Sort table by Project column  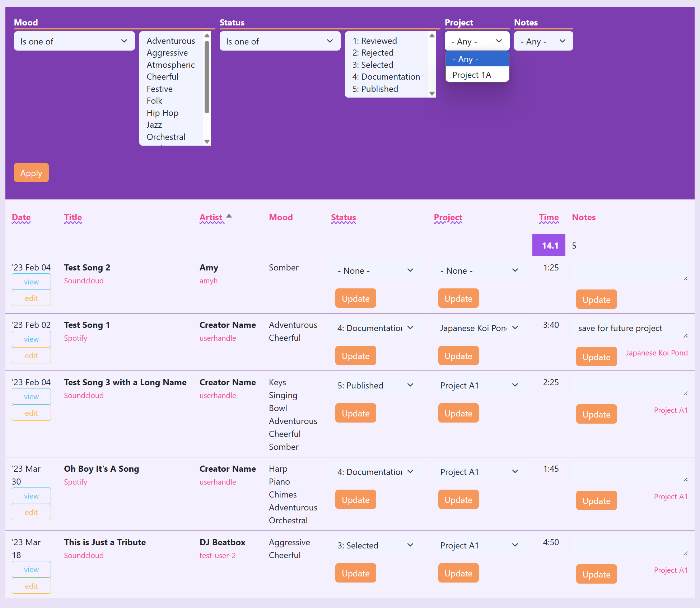pyautogui.click(x=448, y=217)
